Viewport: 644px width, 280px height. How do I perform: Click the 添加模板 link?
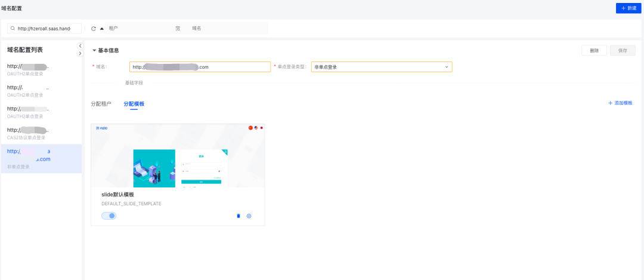point(620,103)
